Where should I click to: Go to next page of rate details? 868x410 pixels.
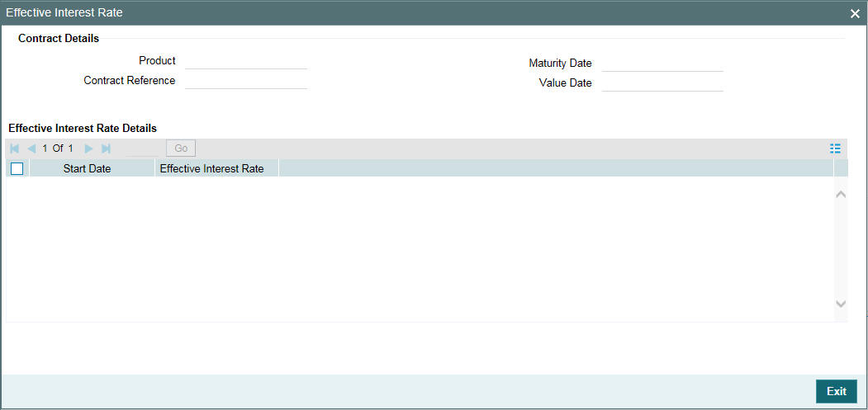click(x=88, y=148)
